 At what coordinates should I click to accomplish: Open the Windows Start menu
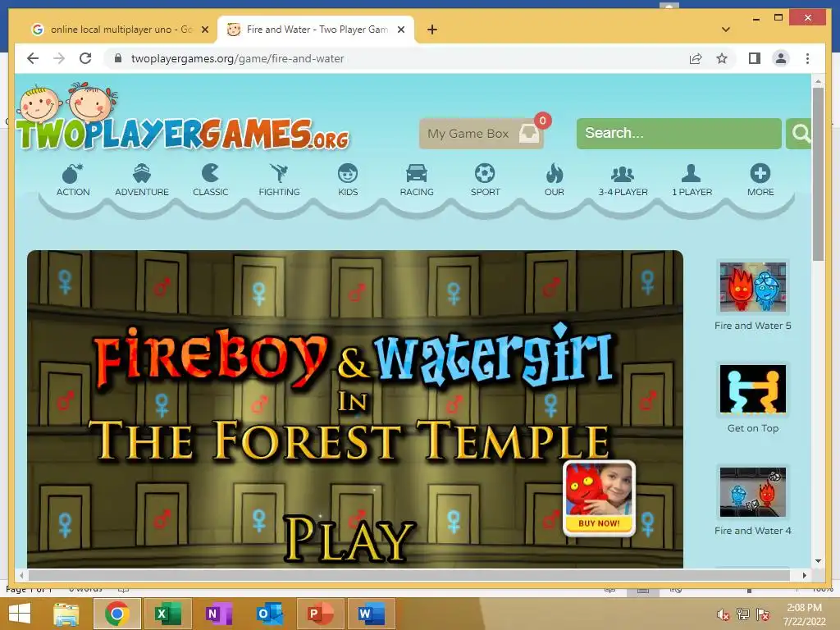coord(20,614)
